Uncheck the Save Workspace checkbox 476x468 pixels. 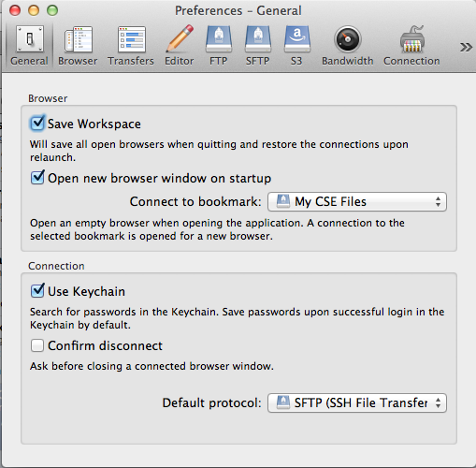coord(37,123)
